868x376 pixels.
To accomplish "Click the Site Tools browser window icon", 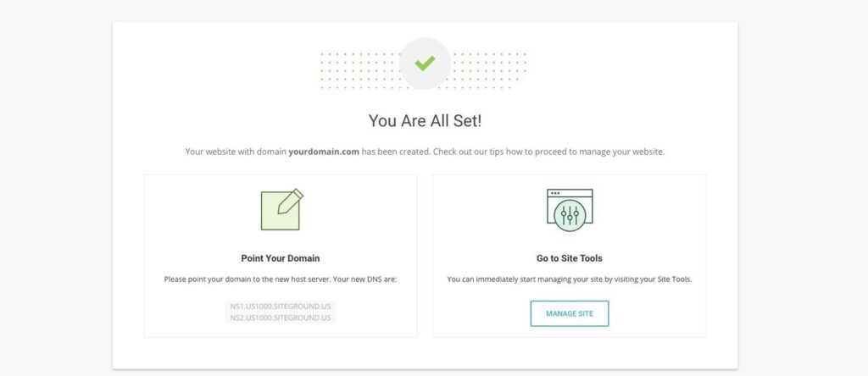I will pyautogui.click(x=570, y=207).
